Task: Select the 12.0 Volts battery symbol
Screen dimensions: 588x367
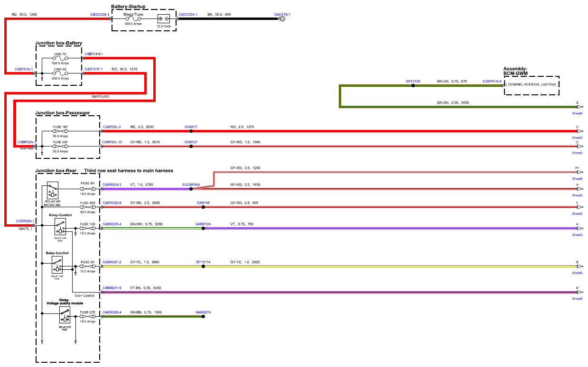Action: [x=164, y=19]
